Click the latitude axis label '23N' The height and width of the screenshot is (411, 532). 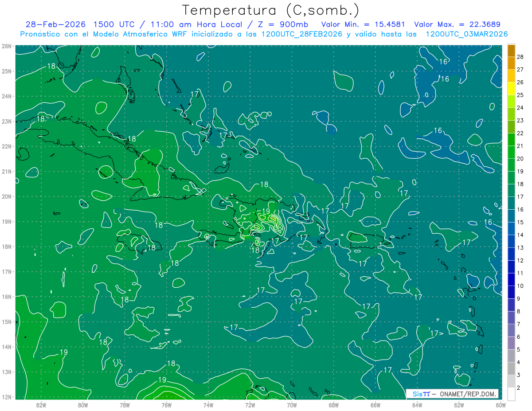pyautogui.click(x=7, y=121)
